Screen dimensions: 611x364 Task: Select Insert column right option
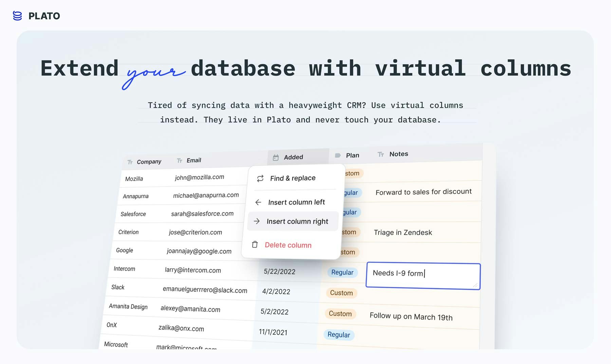coord(293,221)
